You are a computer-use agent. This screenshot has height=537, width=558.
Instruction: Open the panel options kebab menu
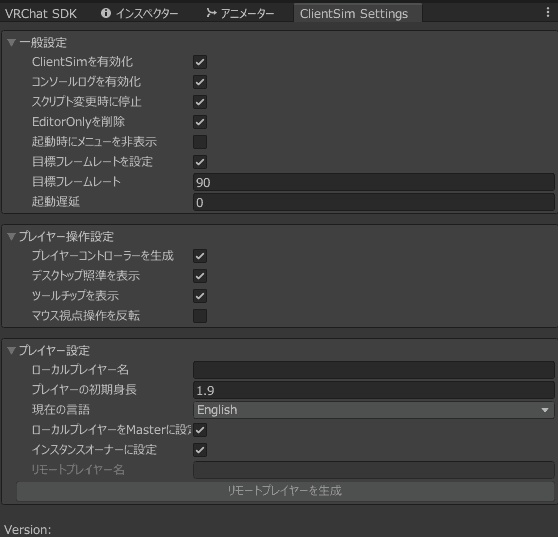(x=547, y=12)
